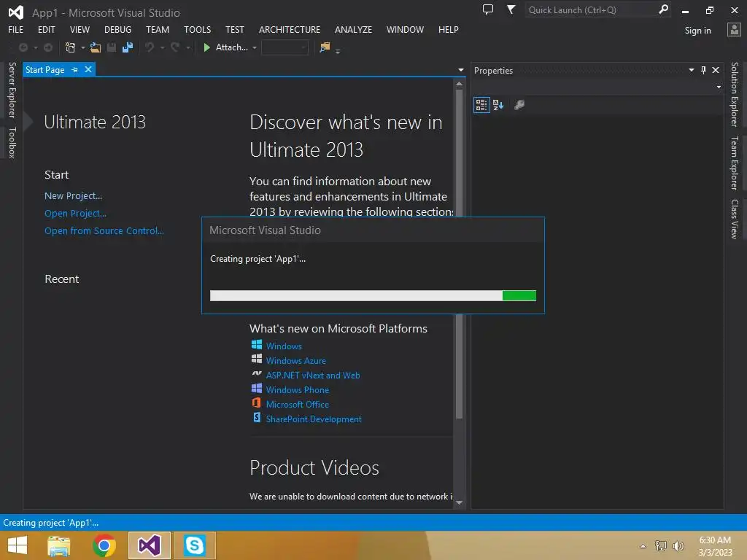Click Open from Source Control... link
747x560 pixels.
coord(104,231)
